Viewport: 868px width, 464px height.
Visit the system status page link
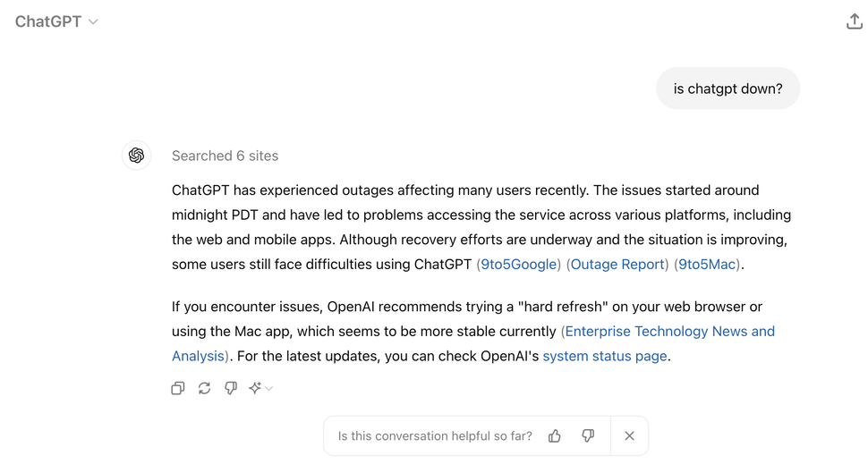coord(605,356)
